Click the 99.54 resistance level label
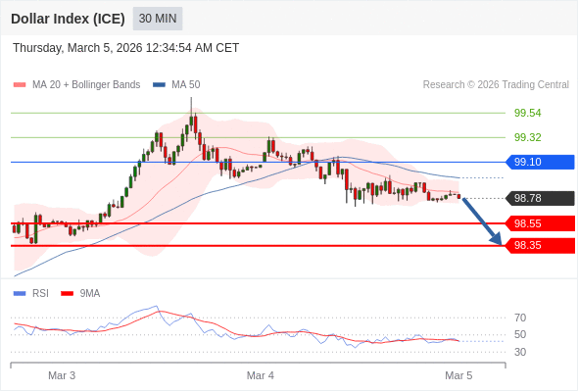This screenshot has height=392, width=578. pos(527,113)
